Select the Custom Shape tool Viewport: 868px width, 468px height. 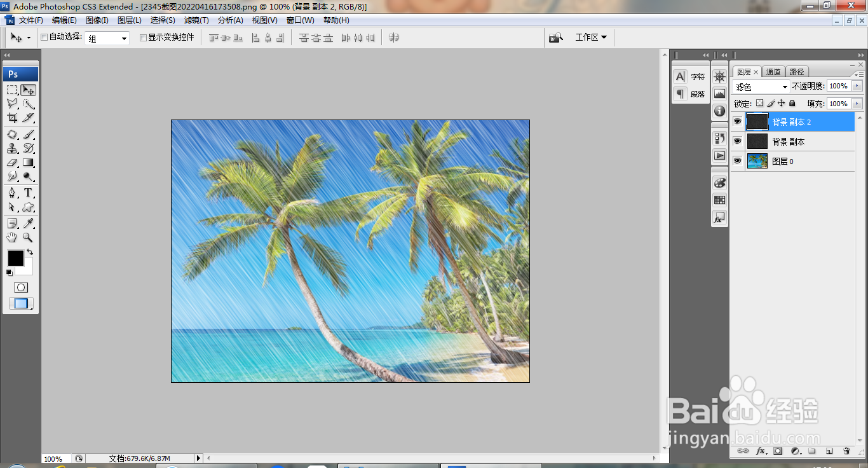click(x=29, y=207)
